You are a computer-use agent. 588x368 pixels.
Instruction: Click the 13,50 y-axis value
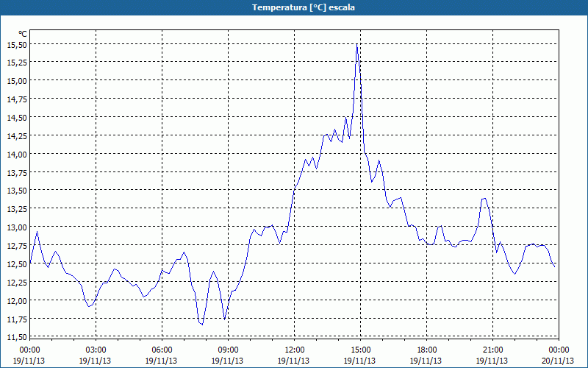[17, 191]
